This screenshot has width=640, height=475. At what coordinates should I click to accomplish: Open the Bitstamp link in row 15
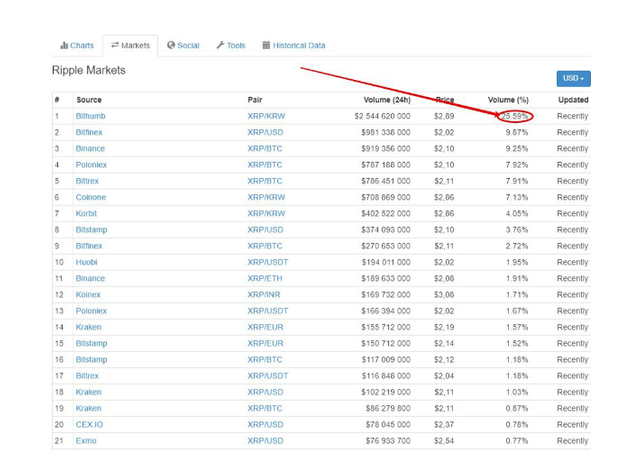tap(91, 343)
